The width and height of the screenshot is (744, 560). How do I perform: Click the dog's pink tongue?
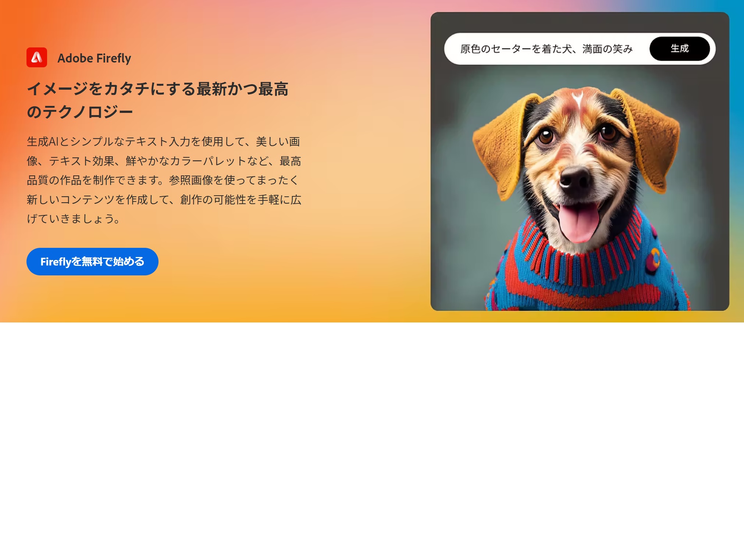point(579,222)
